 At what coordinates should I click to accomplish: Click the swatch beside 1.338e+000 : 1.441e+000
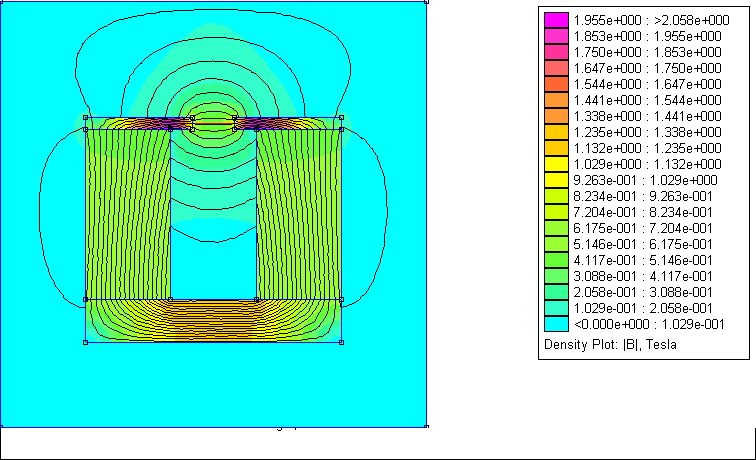[556, 116]
